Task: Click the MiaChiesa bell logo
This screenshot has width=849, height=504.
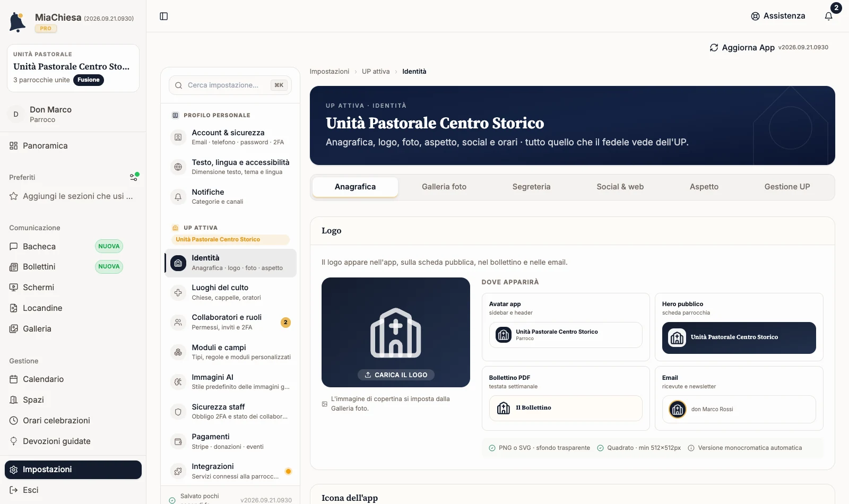Action: (x=18, y=22)
